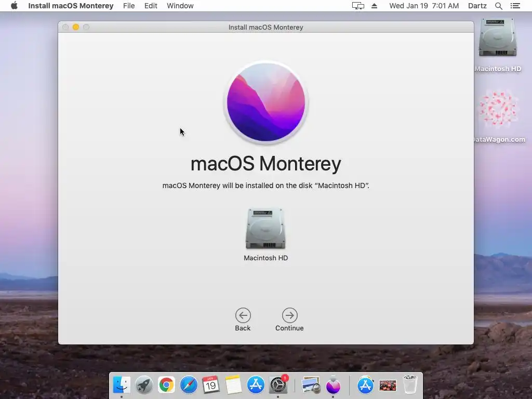
Task: Minimize the installer with yellow button
Action: coord(76,27)
